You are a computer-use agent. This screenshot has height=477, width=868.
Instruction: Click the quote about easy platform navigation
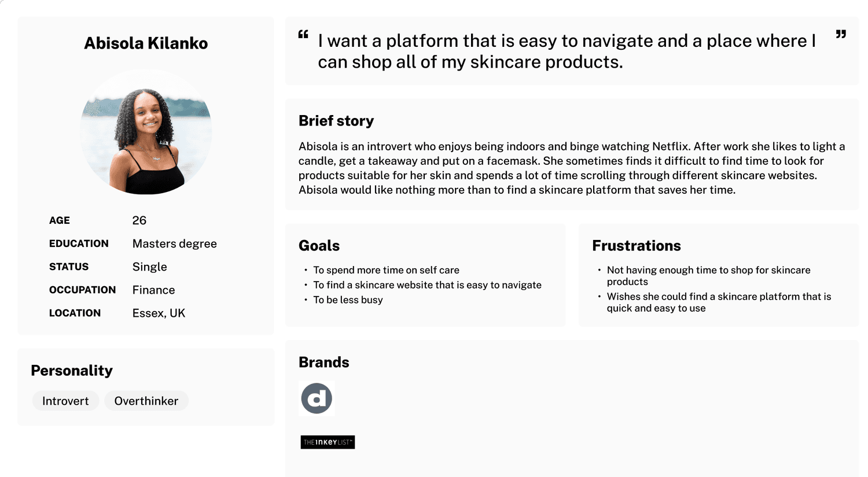tap(567, 51)
